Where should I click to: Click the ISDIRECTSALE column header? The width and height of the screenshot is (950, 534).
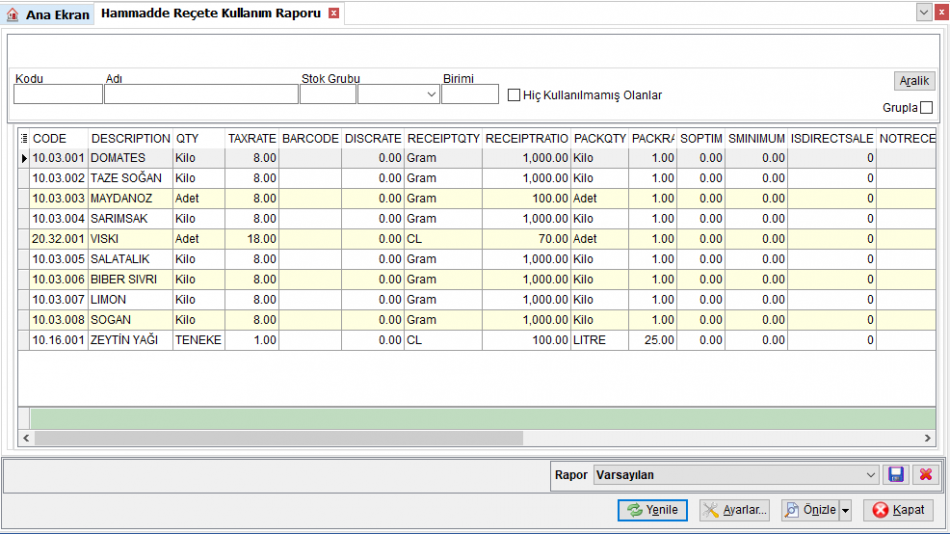(x=832, y=138)
